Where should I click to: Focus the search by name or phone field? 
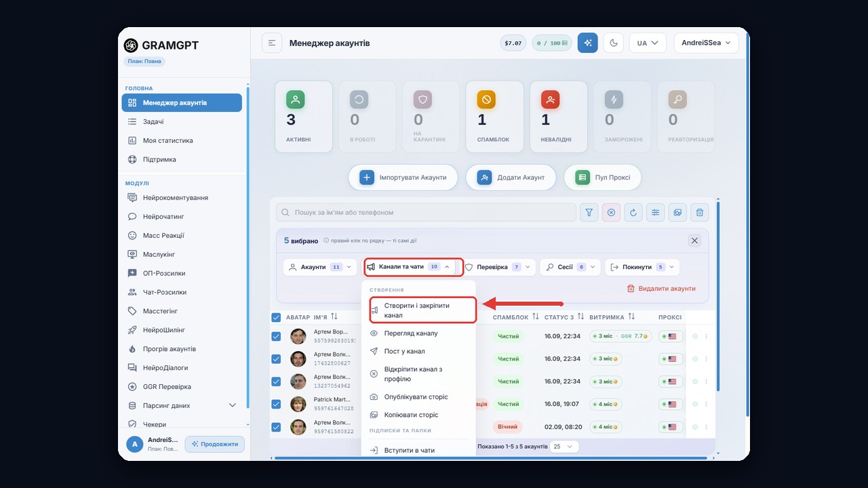click(426, 212)
